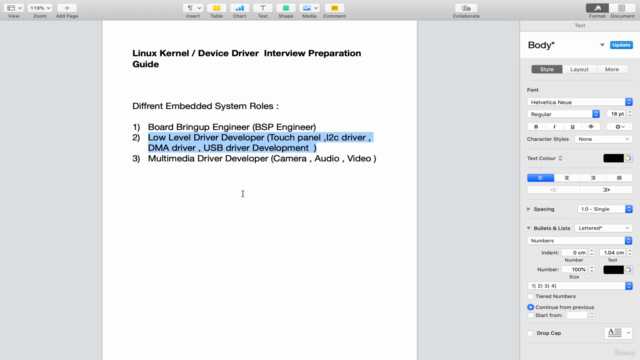
Task: Increase the text indent
Action: coord(606,190)
